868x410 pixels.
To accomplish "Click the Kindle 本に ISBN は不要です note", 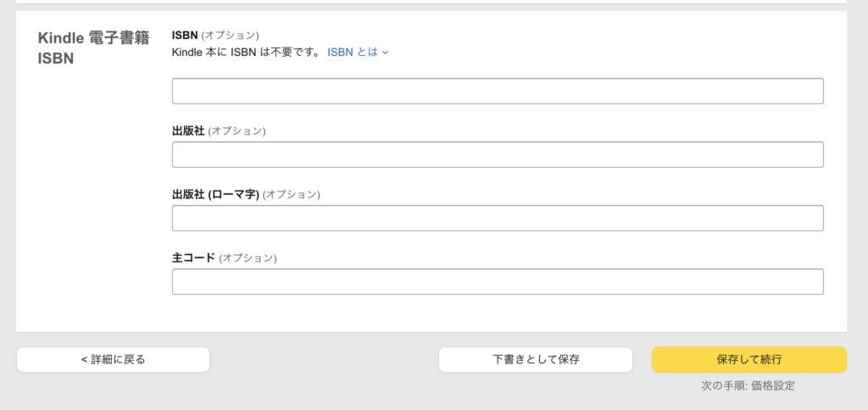I will pyautogui.click(x=247, y=52).
